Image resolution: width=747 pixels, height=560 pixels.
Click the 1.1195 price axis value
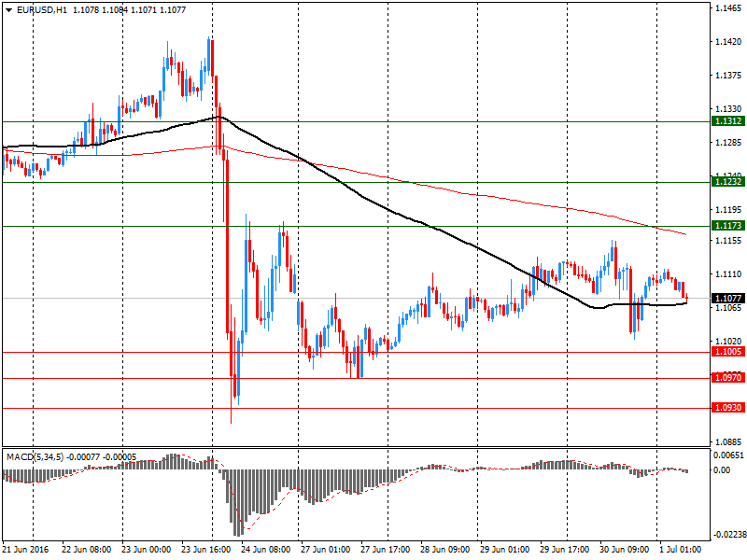coord(728,210)
